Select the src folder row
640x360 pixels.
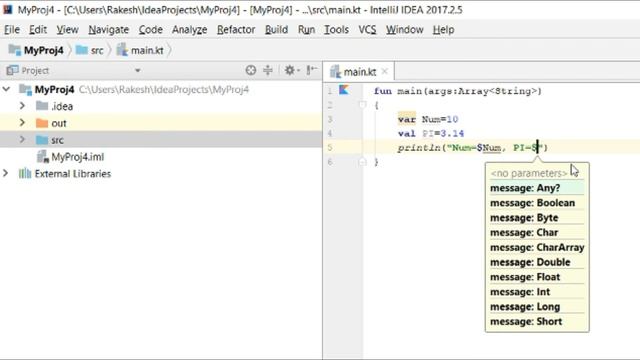pos(161,140)
